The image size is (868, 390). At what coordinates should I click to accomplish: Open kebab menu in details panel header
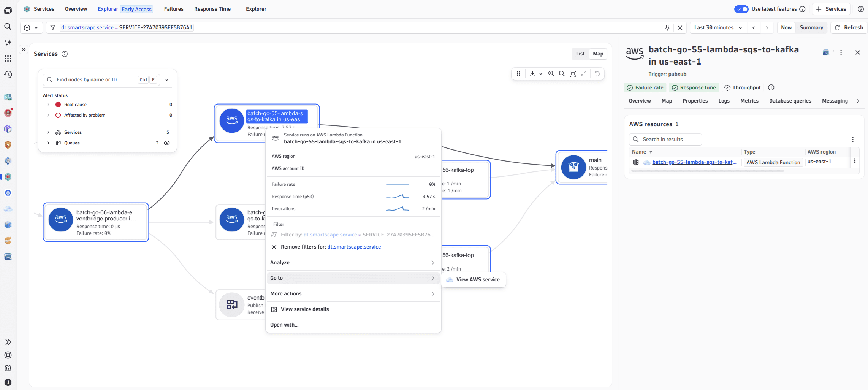(x=841, y=52)
